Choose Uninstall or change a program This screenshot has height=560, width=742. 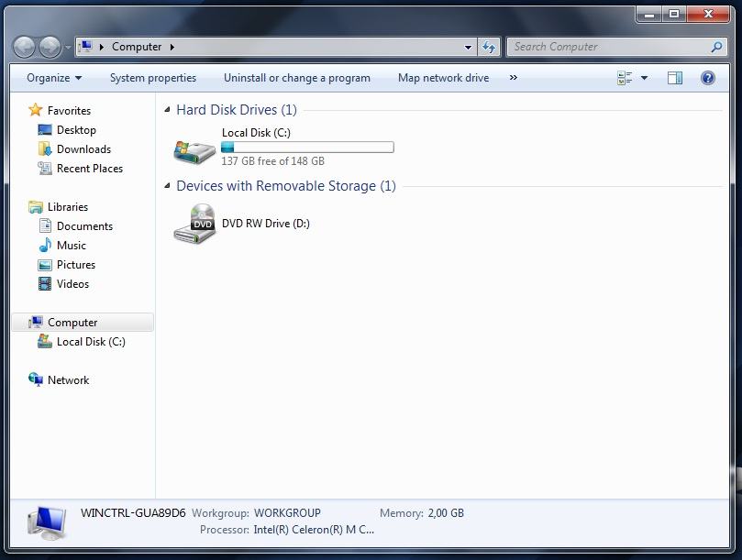(296, 78)
